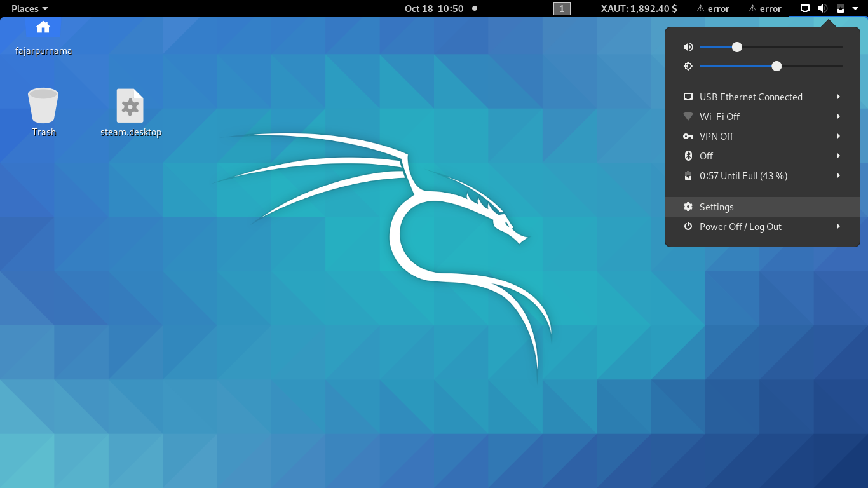Click the second error warning indicator
The width and height of the screenshot is (868, 488).
tap(765, 8)
